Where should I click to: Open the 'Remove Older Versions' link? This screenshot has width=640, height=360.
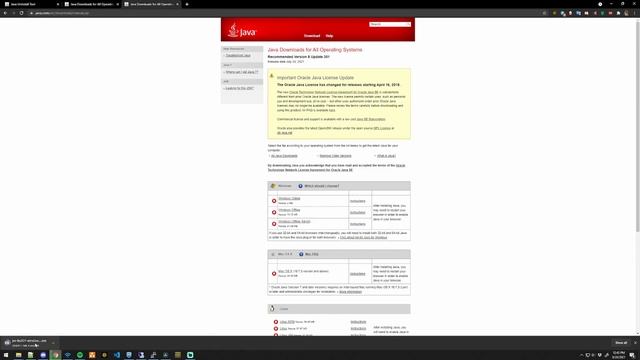pyautogui.click(x=336, y=156)
